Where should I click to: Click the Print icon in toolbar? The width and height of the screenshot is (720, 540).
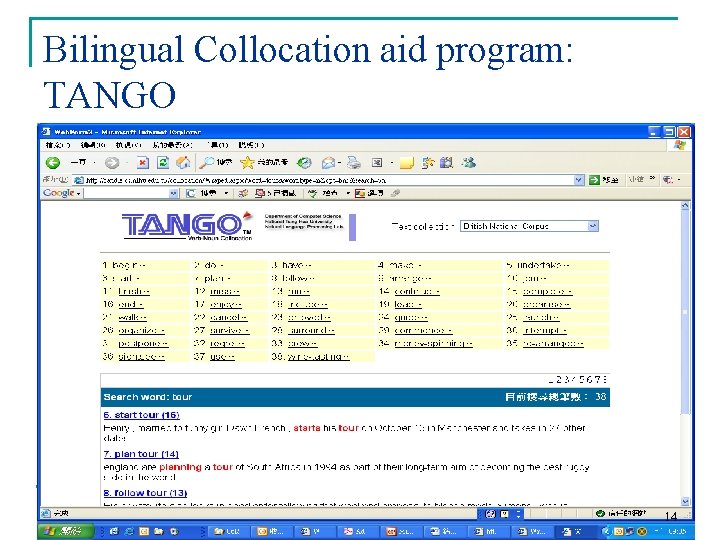point(354,163)
